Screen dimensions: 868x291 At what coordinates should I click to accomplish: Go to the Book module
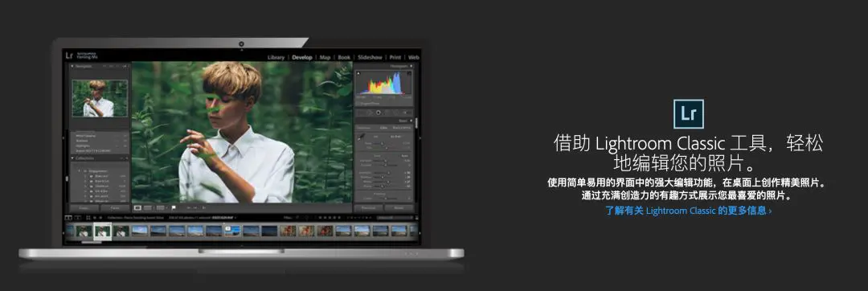(344, 58)
